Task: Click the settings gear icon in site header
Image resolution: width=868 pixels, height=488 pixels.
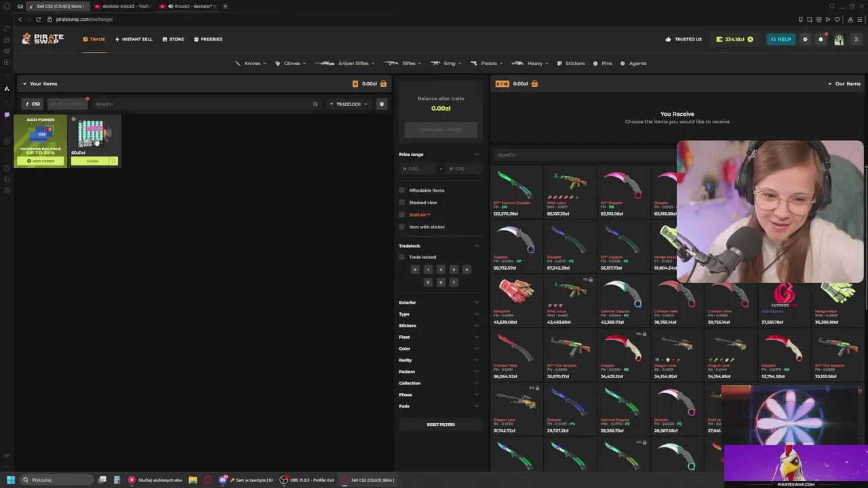Action: (806, 39)
